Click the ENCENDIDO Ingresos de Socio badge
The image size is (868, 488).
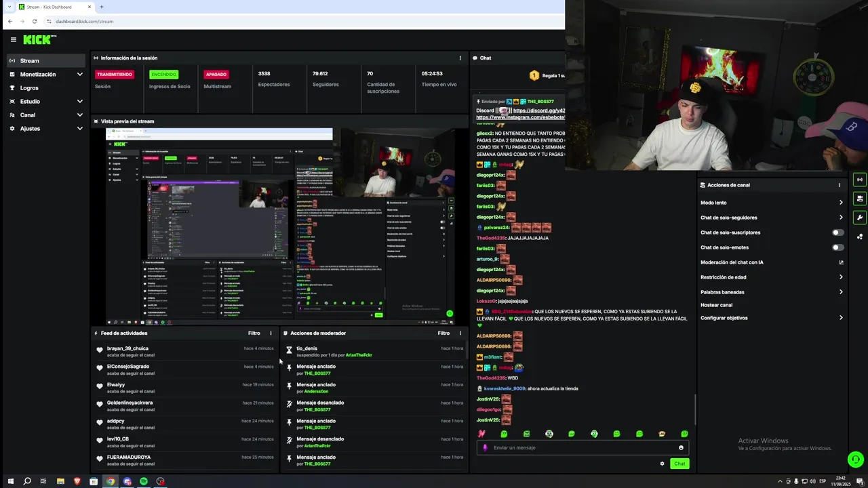(163, 74)
